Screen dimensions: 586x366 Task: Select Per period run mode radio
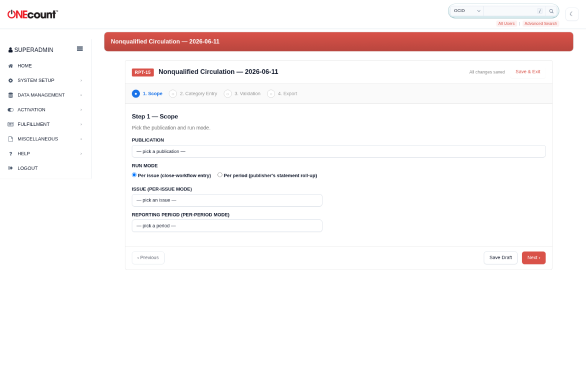(x=220, y=175)
